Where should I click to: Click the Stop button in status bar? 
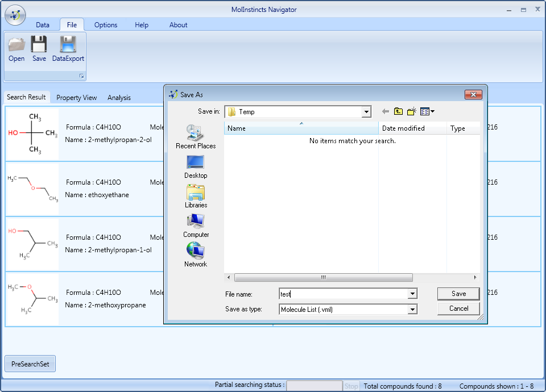[x=351, y=386]
